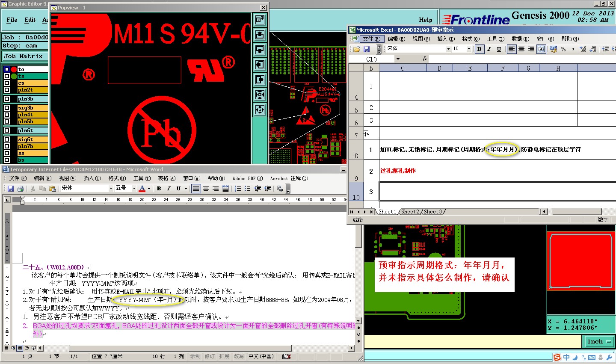The width and height of the screenshot is (616, 364).
Task: Open Word font color dropdown arrow
Action: [149, 188]
